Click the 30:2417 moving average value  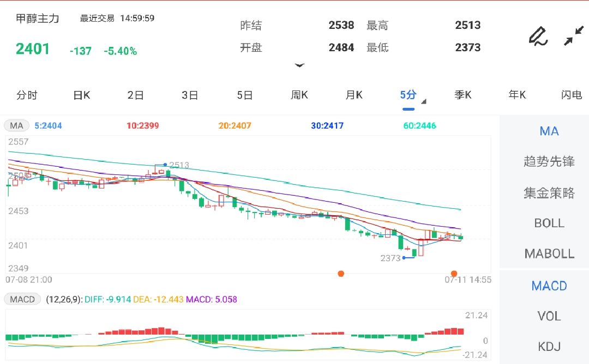[x=327, y=126]
